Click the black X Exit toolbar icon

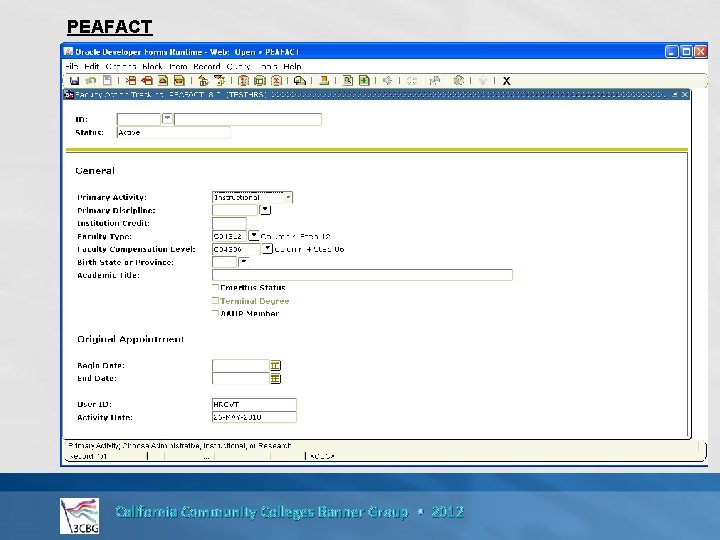tap(506, 81)
